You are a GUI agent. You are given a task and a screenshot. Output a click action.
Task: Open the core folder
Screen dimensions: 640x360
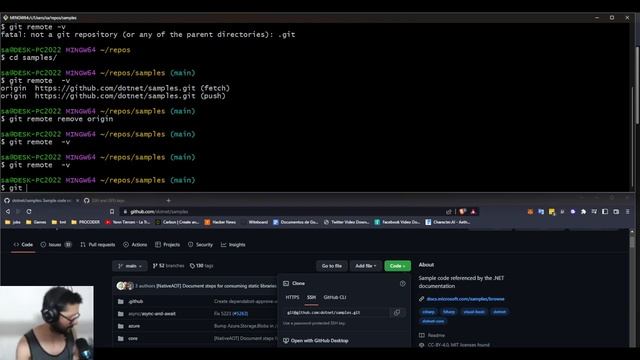click(x=133, y=338)
